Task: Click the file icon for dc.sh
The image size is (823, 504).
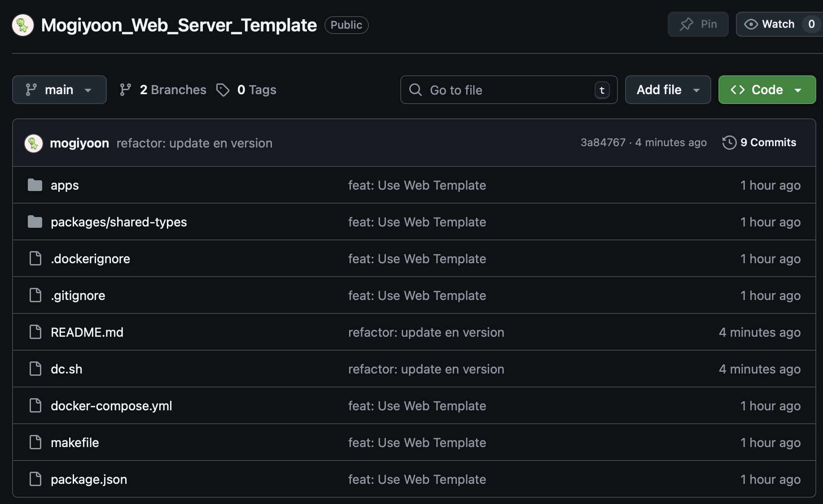Action: point(35,369)
